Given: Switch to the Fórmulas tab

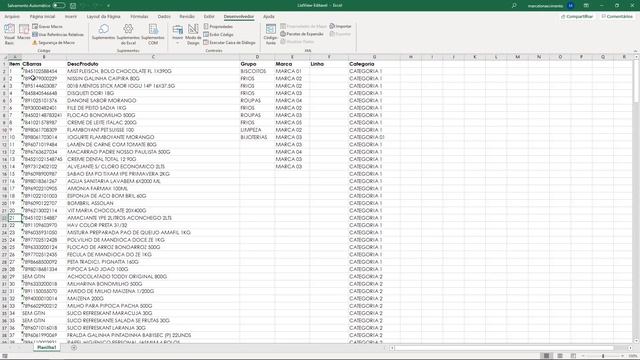Looking at the screenshot, I should click(x=139, y=17).
